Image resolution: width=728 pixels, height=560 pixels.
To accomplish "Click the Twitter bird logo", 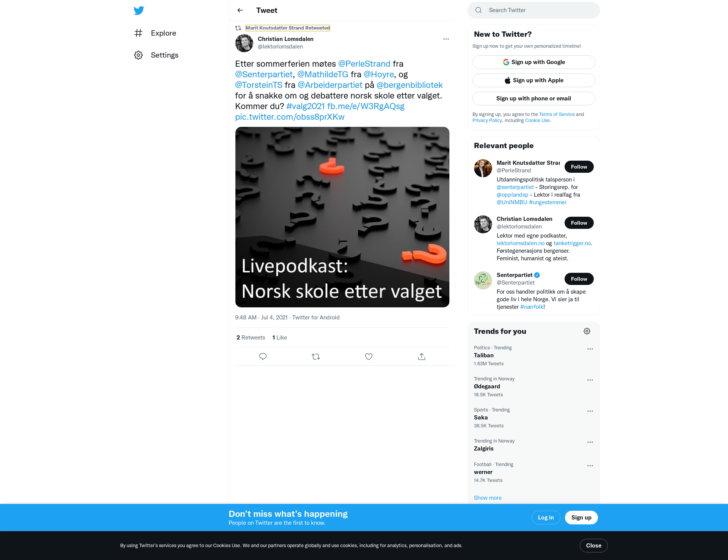I will (139, 10).
